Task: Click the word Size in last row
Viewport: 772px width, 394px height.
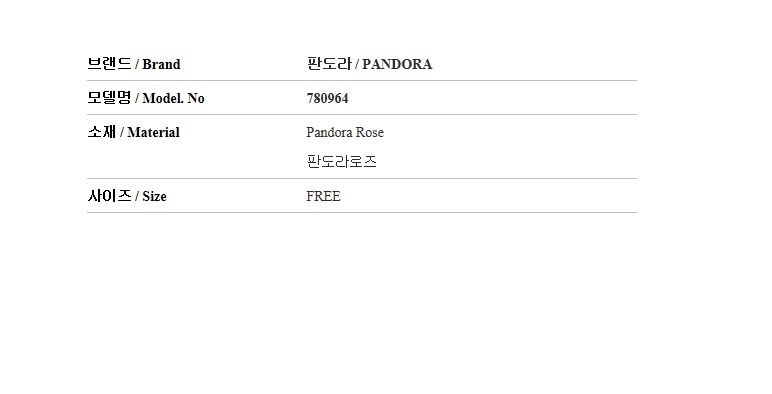Action: coord(155,197)
